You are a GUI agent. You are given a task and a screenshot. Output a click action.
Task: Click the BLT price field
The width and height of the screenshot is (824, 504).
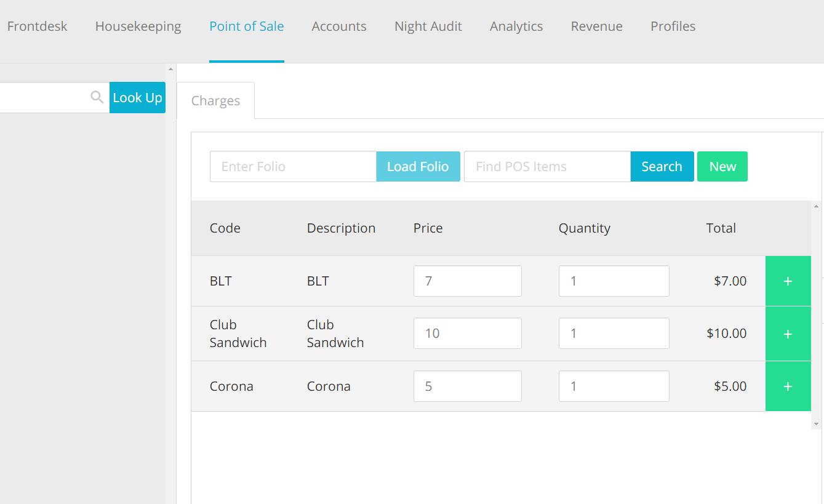coord(468,281)
